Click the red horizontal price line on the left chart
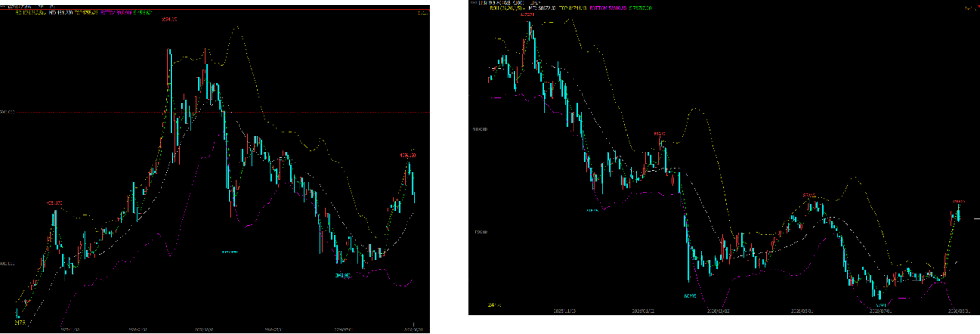The width and height of the screenshot is (980, 334). click(214, 112)
